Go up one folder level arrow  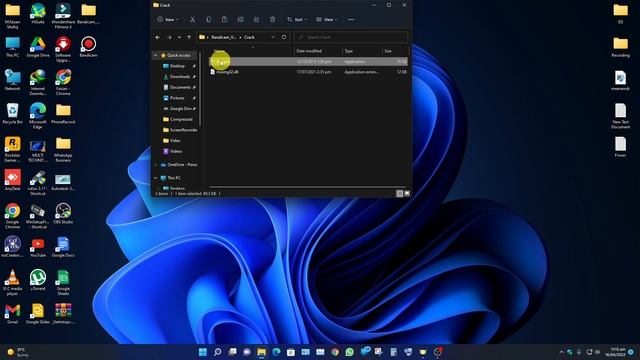(189, 37)
